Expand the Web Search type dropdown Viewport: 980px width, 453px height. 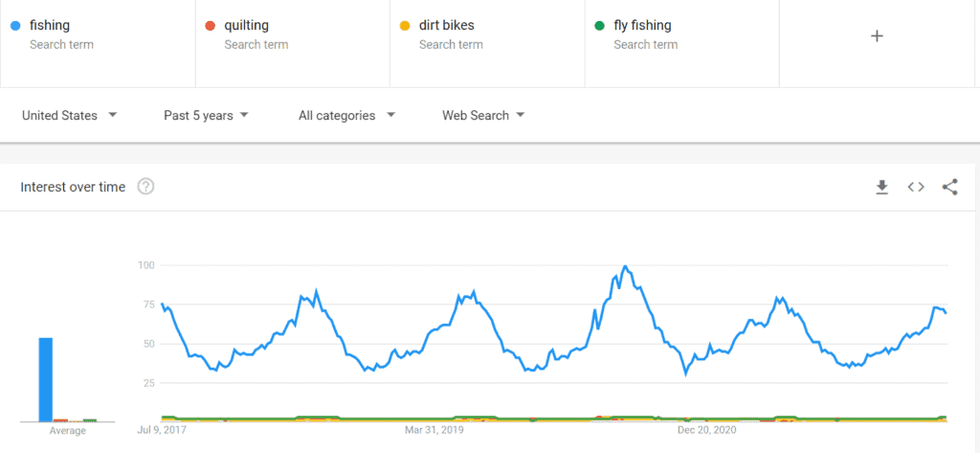coord(483,115)
